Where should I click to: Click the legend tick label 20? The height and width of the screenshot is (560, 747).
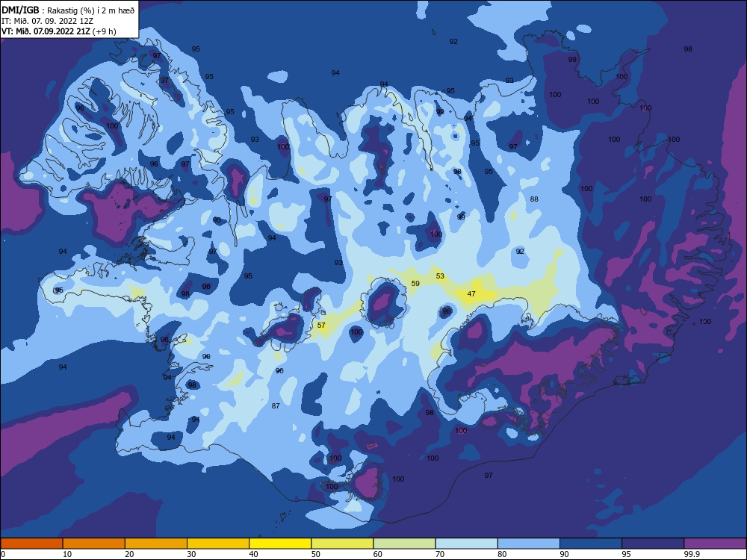coord(129,554)
